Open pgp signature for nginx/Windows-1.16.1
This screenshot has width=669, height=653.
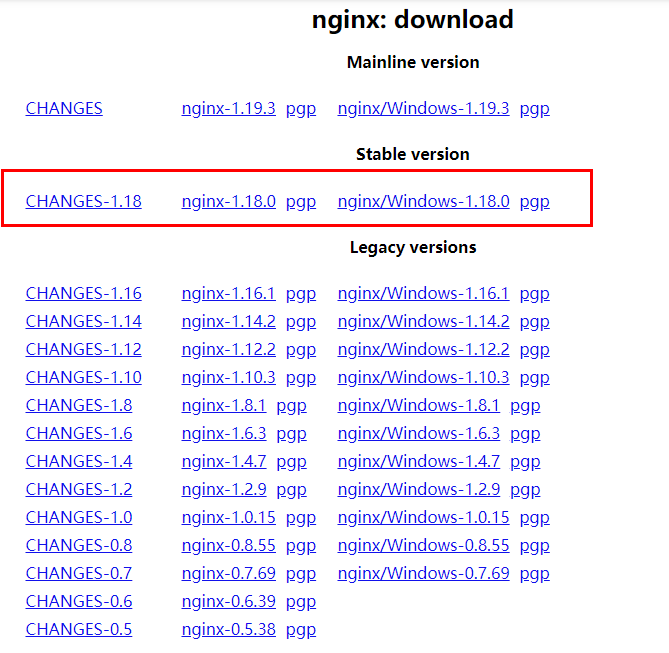pos(535,295)
